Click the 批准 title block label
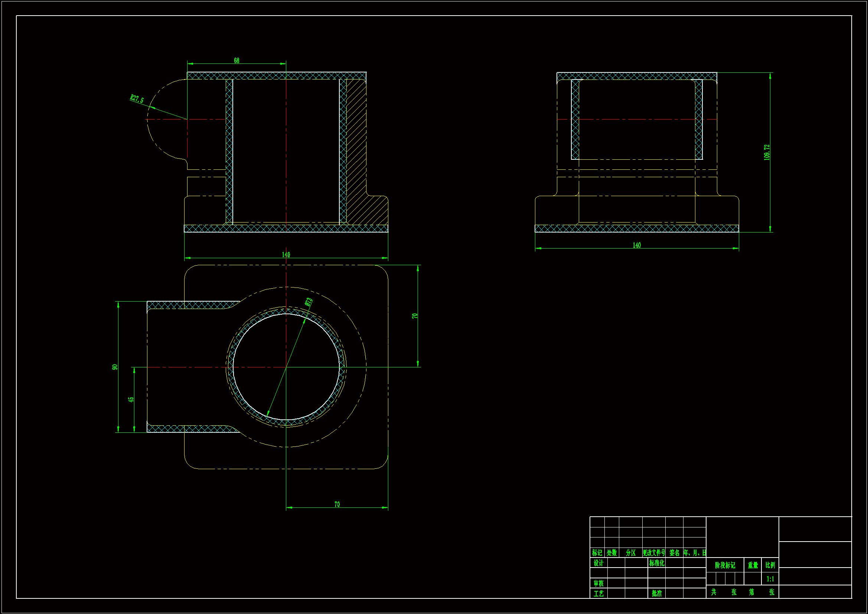868x614 pixels. (x=657, y=594)
